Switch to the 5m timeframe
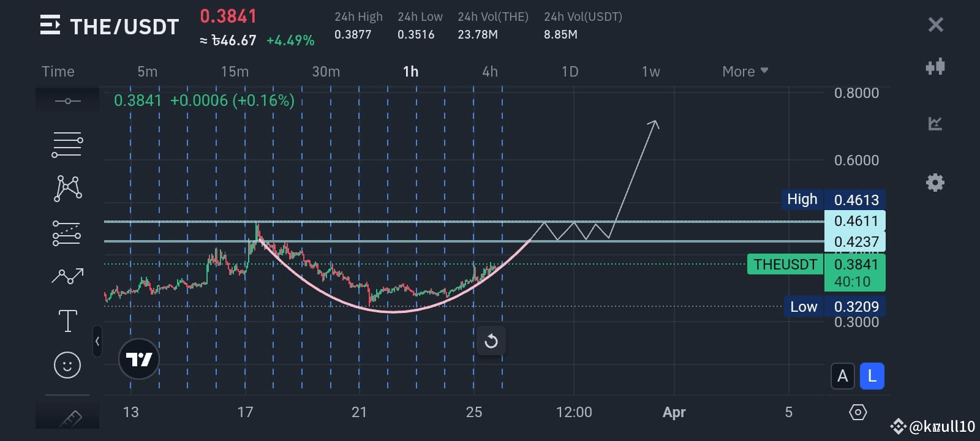The height and width of the screenshot is (441, 980). 148,72
